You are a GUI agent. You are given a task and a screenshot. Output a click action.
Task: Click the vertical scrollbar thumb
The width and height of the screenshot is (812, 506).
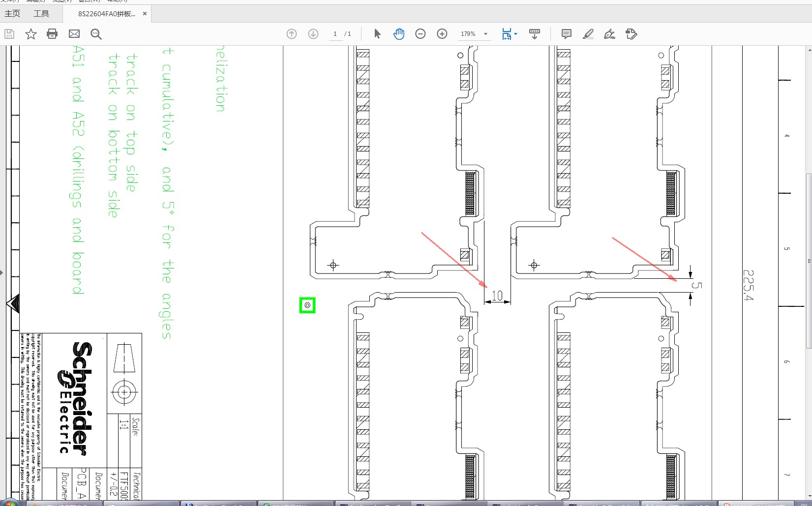click(809, 261)
